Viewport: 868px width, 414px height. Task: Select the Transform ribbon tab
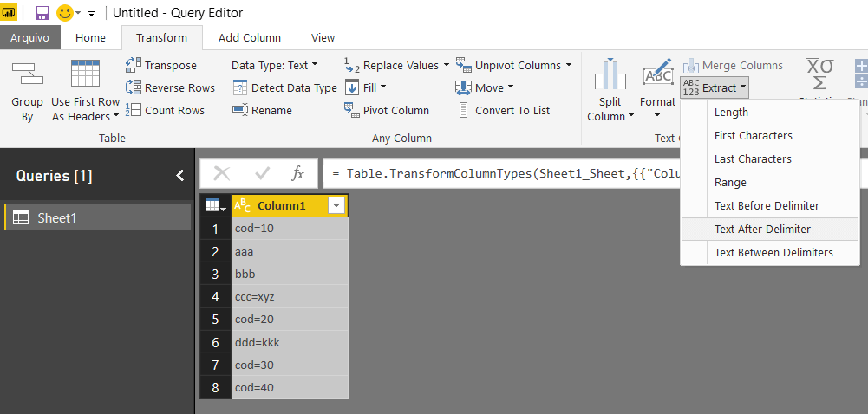coord(161,37)
